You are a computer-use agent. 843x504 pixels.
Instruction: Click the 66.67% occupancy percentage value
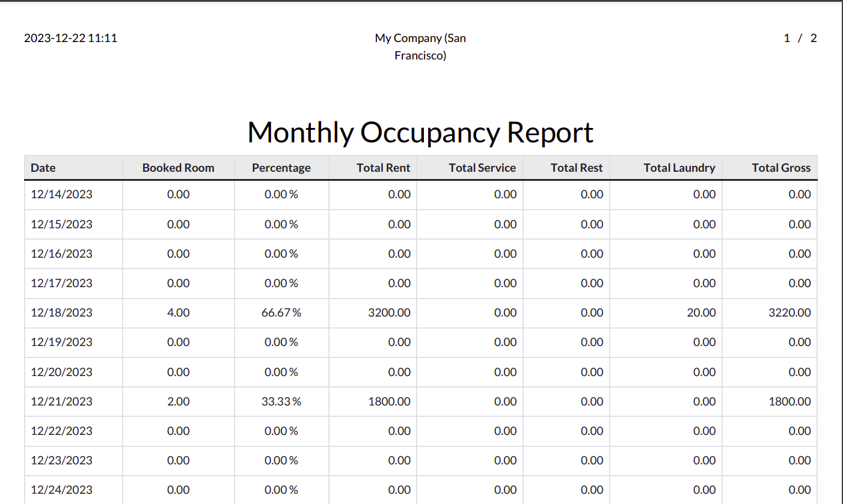tap(281, 313)
